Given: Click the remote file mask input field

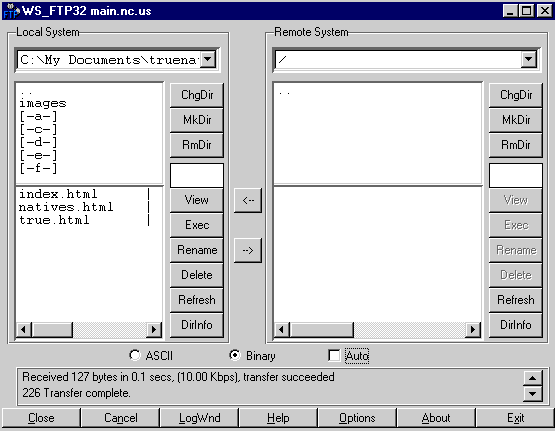Looking at the screenshot, I should (x=516, y=176).
